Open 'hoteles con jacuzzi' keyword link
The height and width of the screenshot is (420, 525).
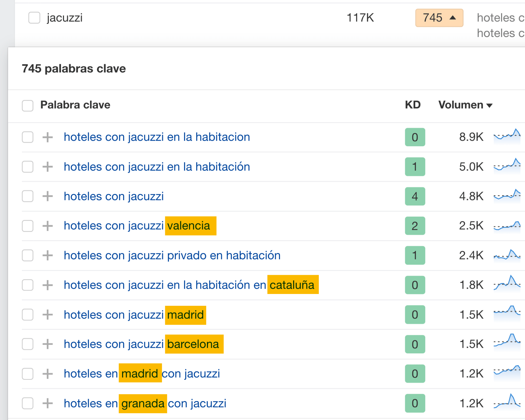[x=114, y=196]
